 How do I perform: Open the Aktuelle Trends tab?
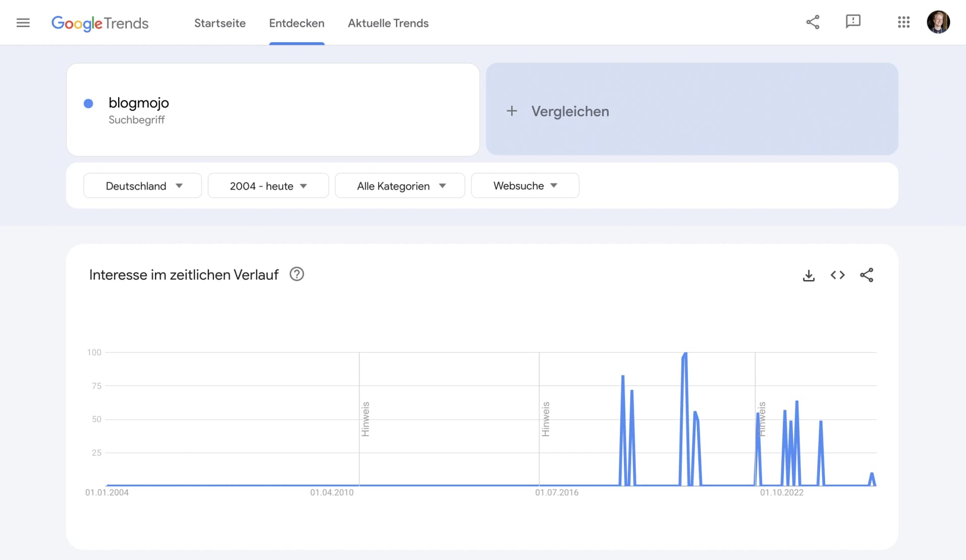(387, 23)
